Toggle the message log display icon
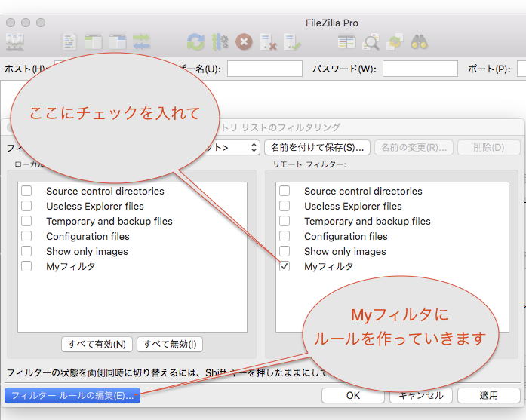Image resolution: width=526 pixels, height=420 pixels. tap(69, 42)
